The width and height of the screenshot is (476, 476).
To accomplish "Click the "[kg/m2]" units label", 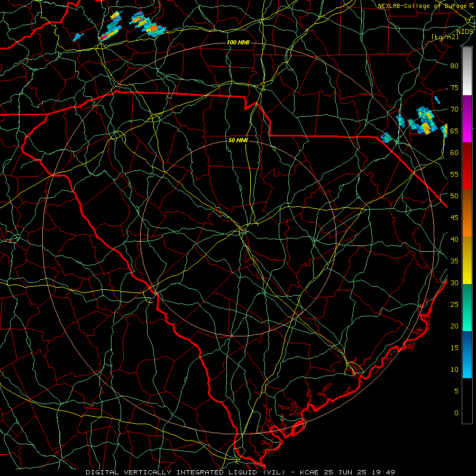I will (445, 36).
